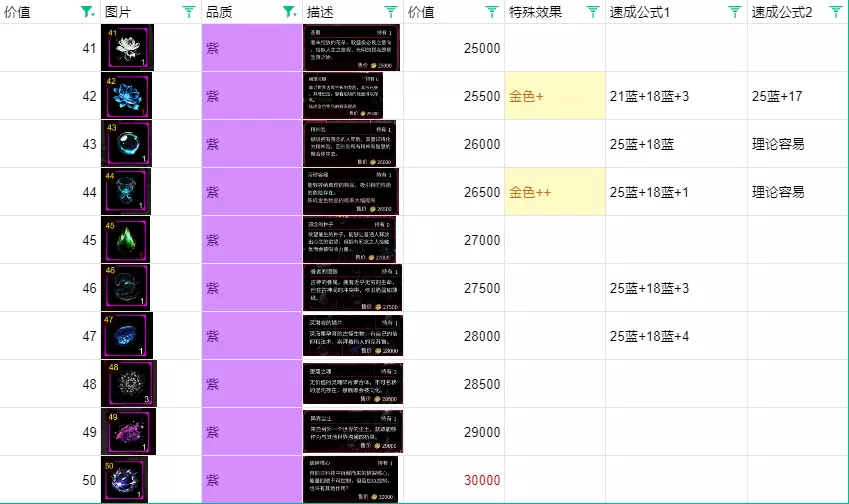This screenshot has width=849, height=504.
Task: Click purple 紫 quality cell in row 45
Action: (252, 239)
